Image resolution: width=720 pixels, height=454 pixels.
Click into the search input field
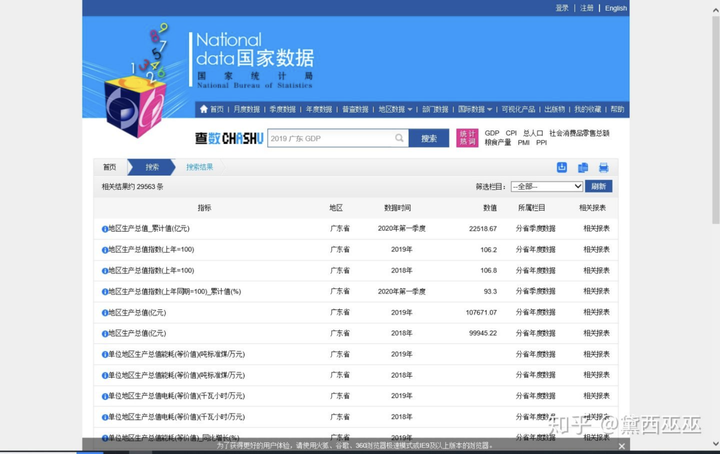(330, 139)
